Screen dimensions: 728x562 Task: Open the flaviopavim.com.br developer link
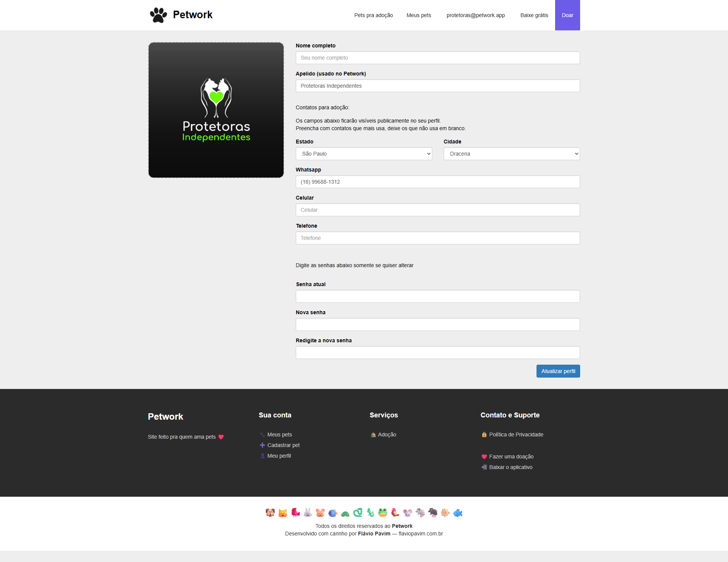[x=420, y=534]
